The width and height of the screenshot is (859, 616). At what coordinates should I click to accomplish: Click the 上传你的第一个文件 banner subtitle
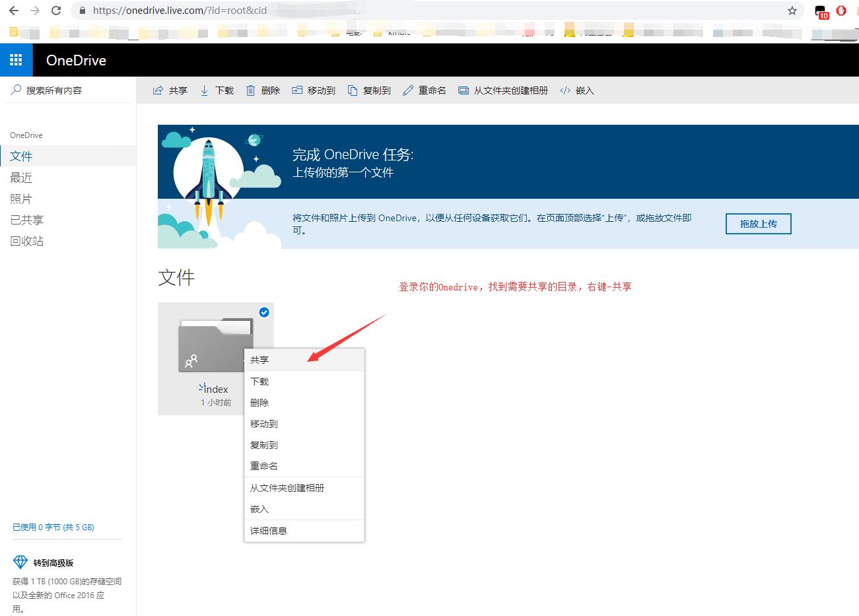[343, 173]
